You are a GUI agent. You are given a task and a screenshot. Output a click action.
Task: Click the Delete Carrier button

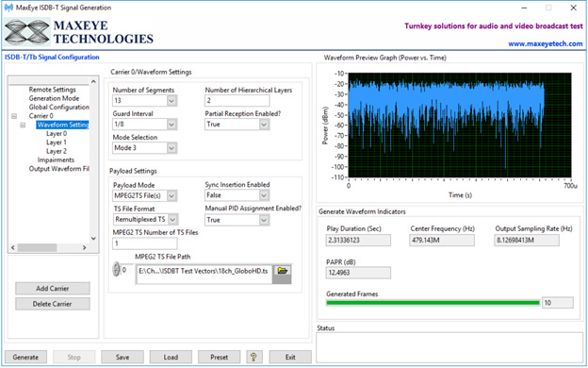click(53, 304)
